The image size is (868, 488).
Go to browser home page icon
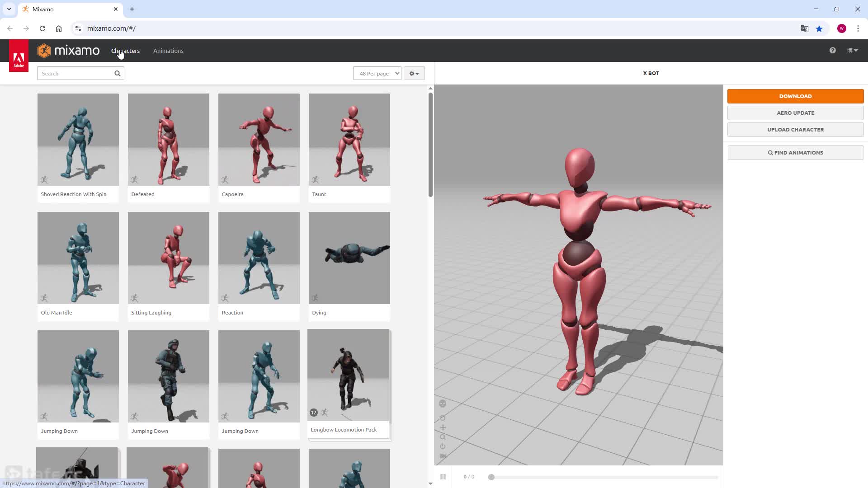(59, 28)
